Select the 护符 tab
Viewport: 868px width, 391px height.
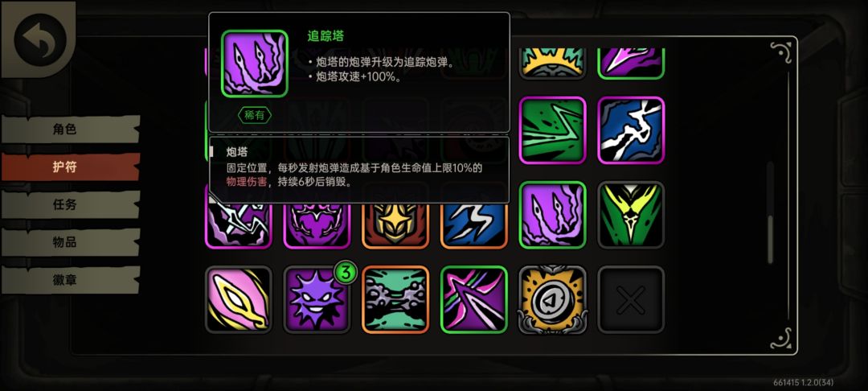pyautogui.click(x=70, y=167)
